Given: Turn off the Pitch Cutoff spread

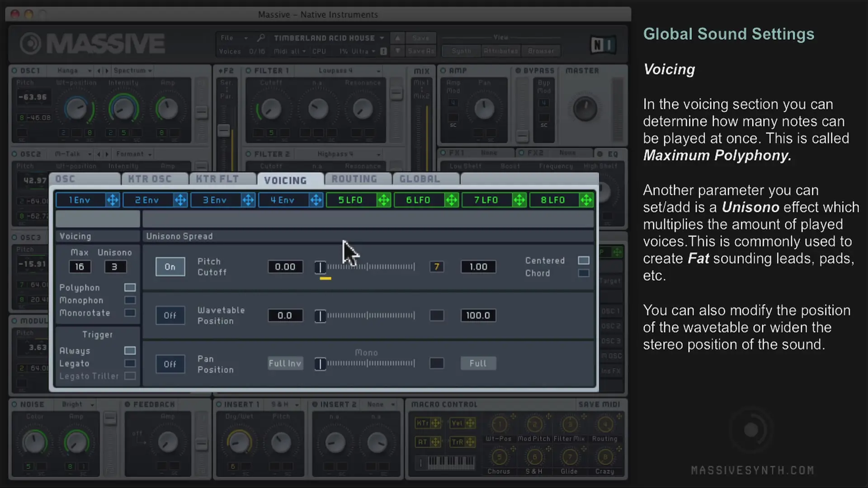Looking at the screenshot, I should pos(170,267).
